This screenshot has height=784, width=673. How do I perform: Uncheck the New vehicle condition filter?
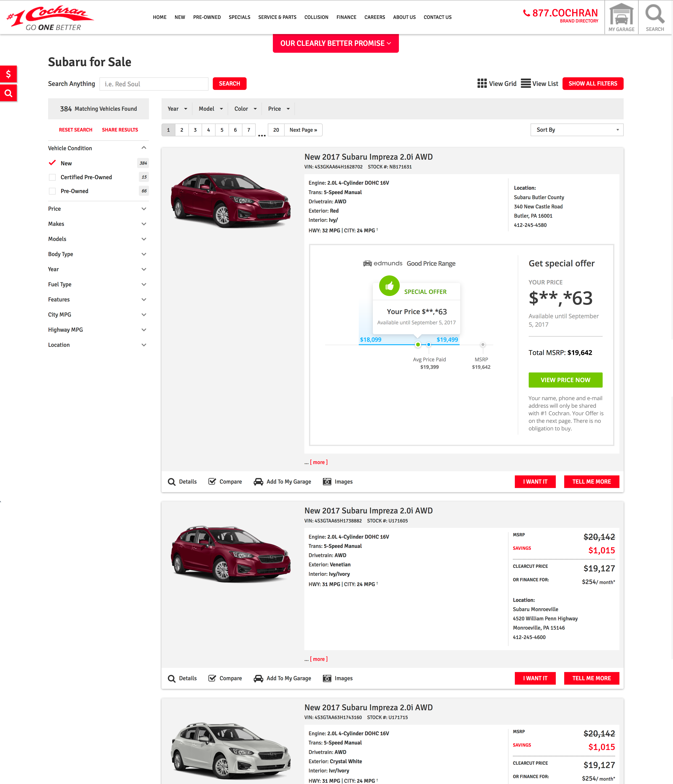click(52, 163)
